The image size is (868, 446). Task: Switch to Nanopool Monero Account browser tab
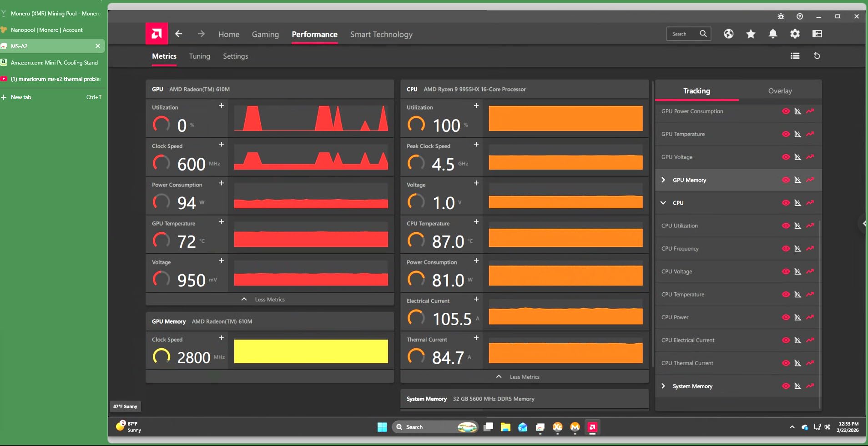(x=53, y=30)
